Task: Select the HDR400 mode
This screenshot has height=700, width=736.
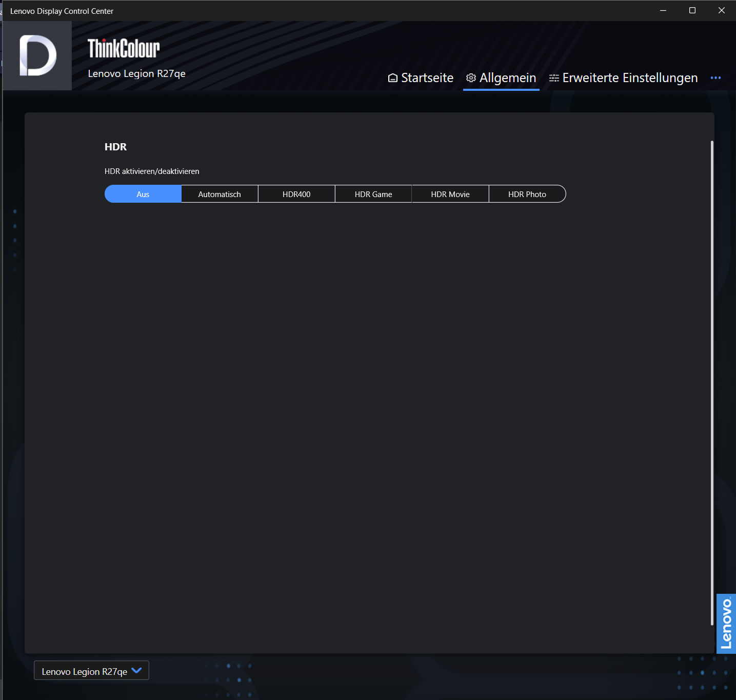Action: tap(296, 194)
